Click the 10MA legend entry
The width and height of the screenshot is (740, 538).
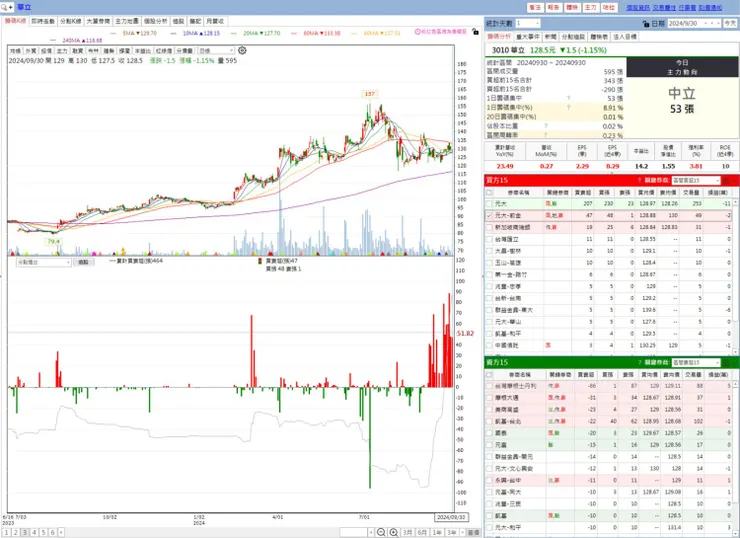coord(195,34)
